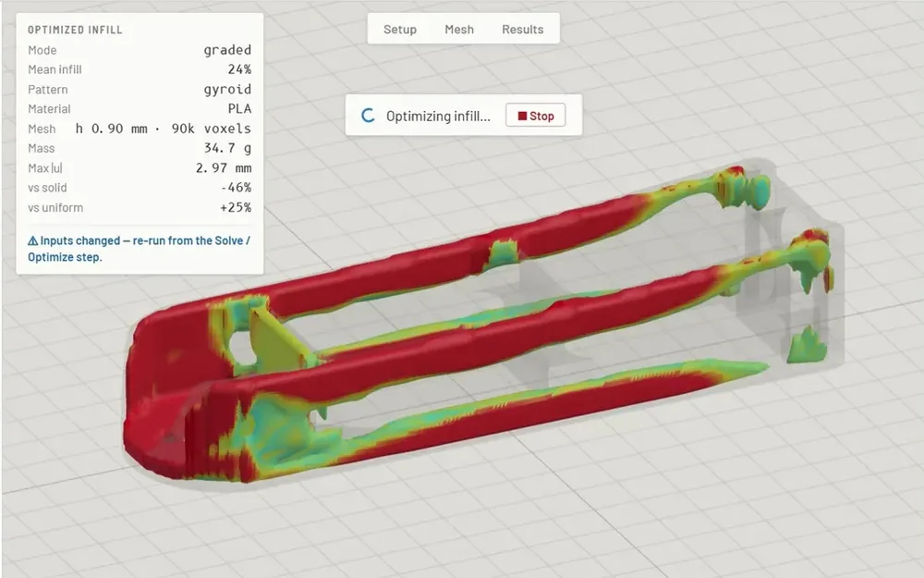924x578 pixels.
Task: Click the vs solid value '-46%'
Action: point(236,188)
